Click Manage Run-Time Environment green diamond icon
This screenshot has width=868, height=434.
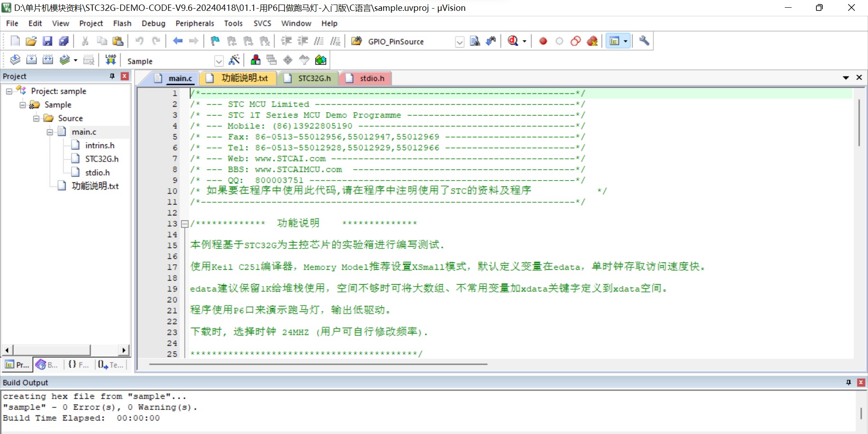coord(288,60)
